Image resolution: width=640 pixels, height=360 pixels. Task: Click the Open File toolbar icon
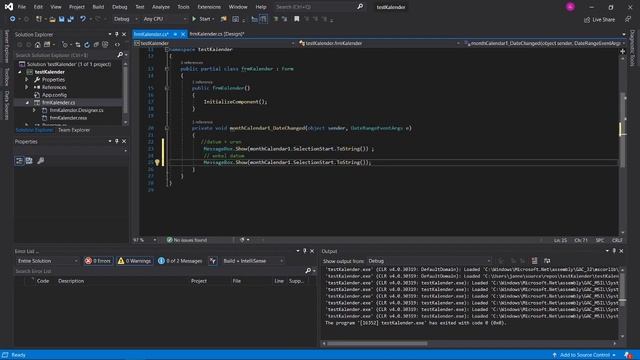pos(52,19)
